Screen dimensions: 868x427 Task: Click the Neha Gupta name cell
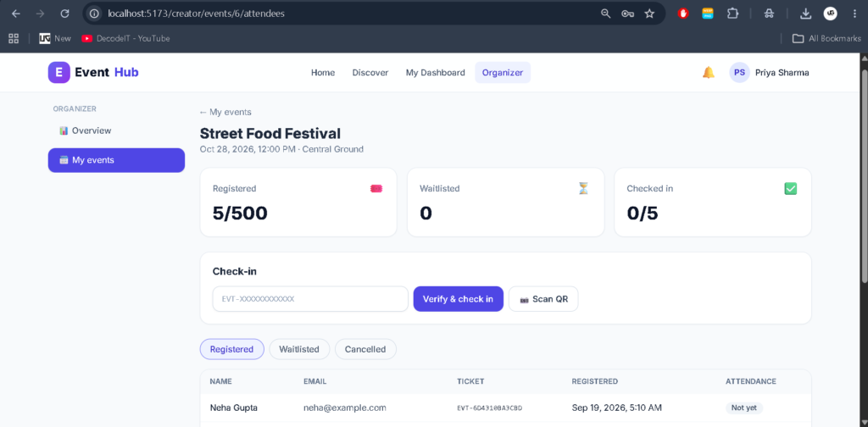pos(234,408)
